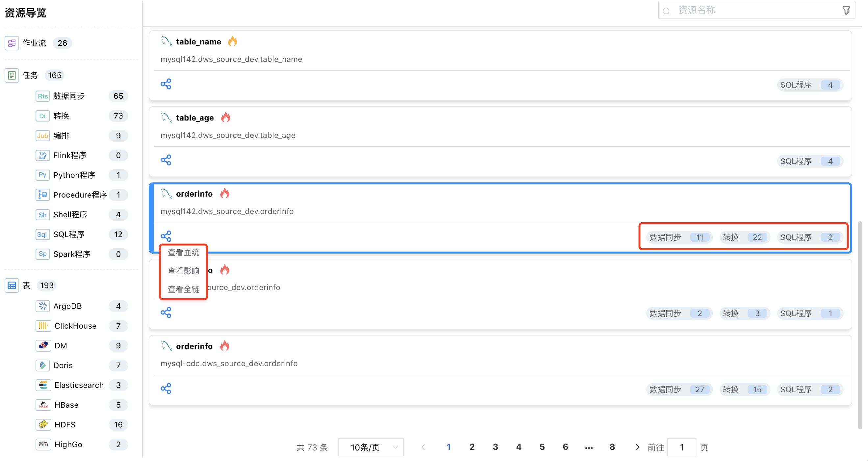Open the 10条/页 page size dropdown
This screenshot has height=461, width=868.
tap(370, 447)
